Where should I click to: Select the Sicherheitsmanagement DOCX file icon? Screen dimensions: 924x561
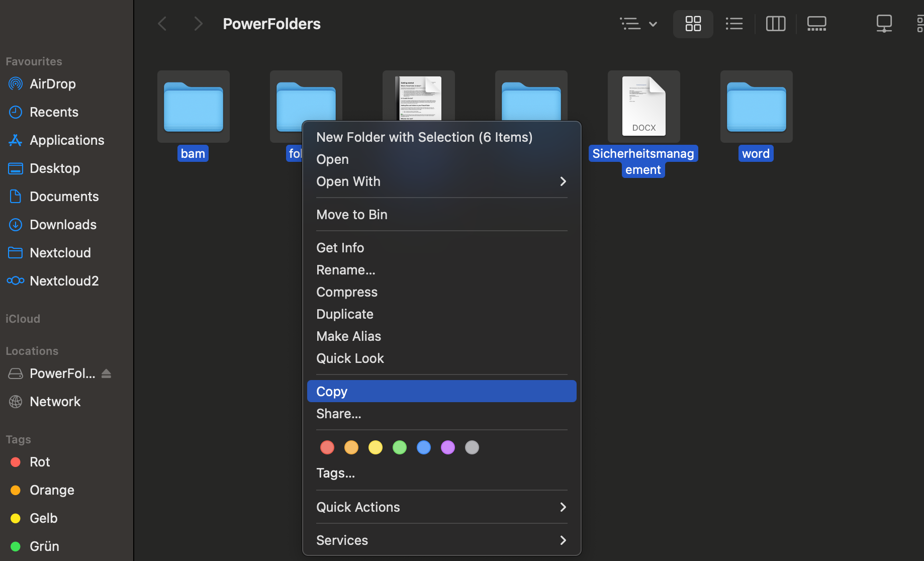[x=644, y=107]
